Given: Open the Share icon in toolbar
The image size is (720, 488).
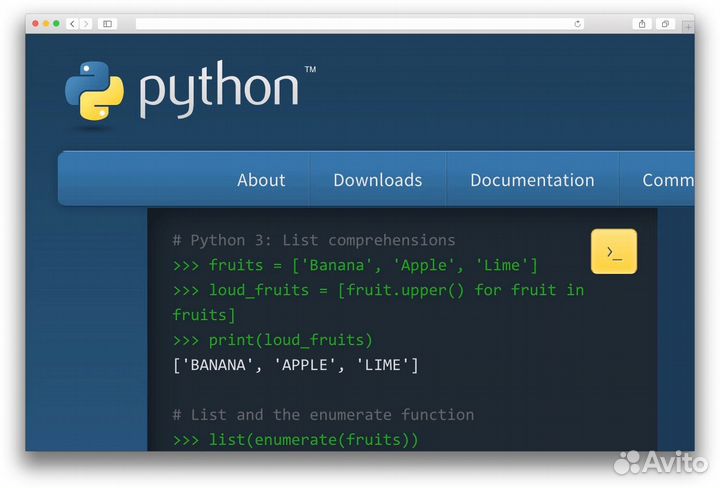Looking at the screenshot, I should click(642, 23).
